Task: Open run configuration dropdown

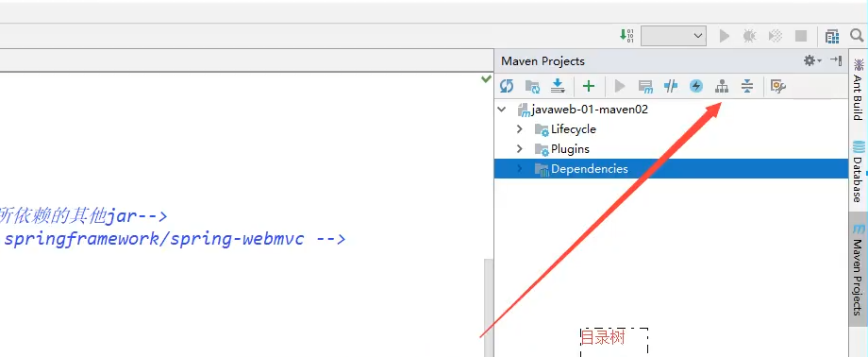Action: tap(673, 36)
